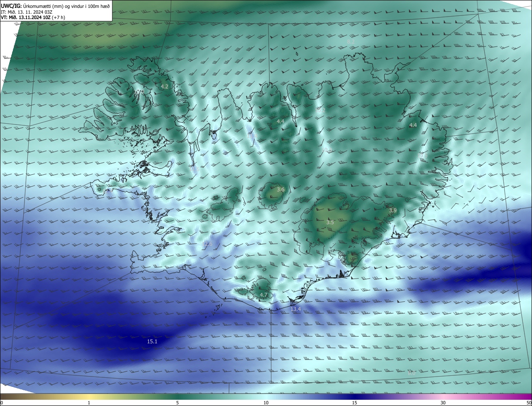Click the legend tick label 30

pos(443,403)
